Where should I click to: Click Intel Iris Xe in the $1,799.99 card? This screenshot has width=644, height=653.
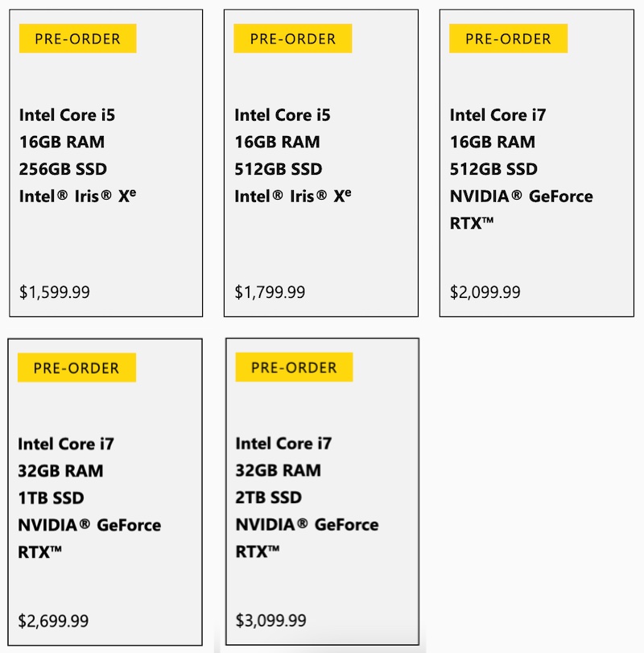coord(292,196)
